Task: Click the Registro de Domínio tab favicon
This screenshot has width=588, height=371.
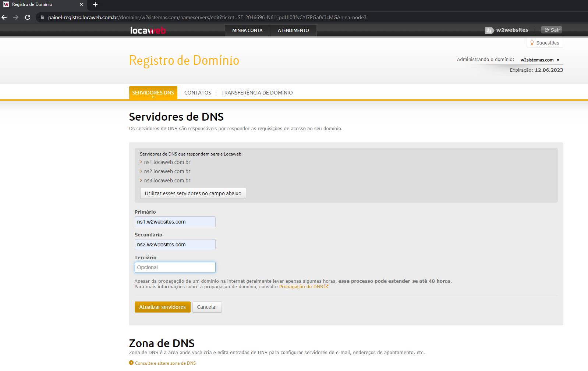Action: [x=6, y=4]
